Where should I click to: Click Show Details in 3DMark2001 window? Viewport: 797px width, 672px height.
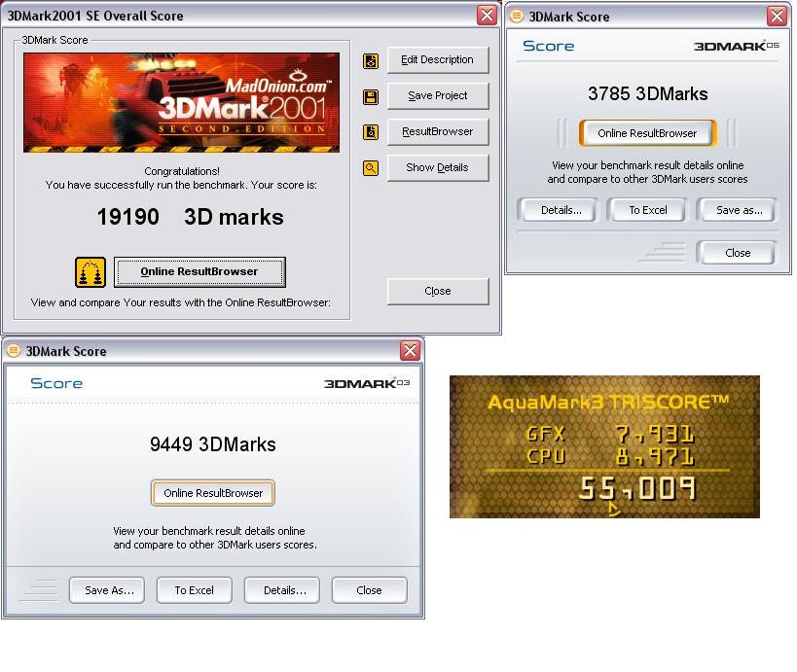(x=438, y=167)
